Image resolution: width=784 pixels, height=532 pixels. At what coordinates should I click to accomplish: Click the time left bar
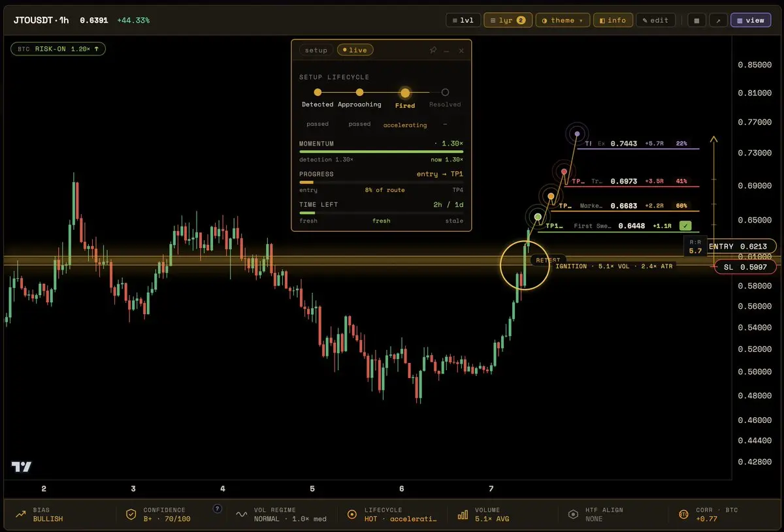point(381,213)
